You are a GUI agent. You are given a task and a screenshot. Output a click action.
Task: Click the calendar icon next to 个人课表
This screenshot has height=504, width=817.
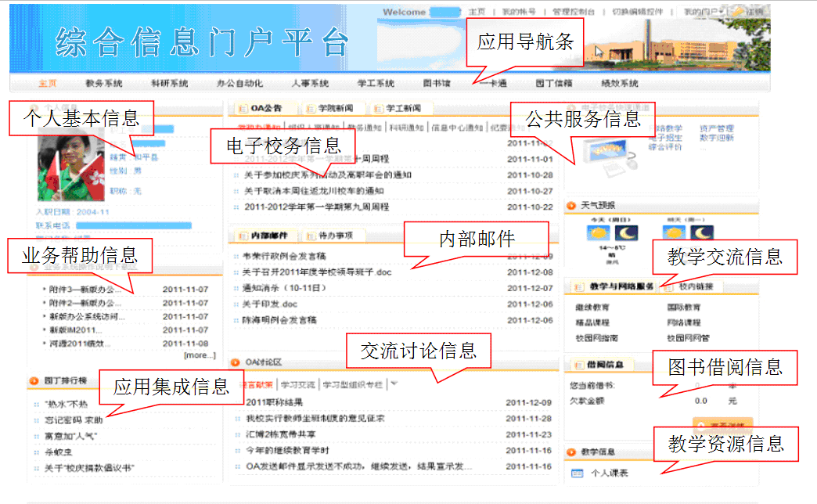[578, 473]
